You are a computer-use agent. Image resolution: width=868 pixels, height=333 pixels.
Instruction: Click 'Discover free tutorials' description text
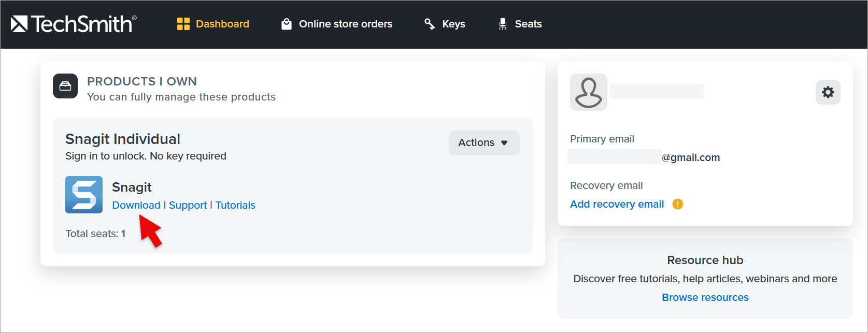705,279
